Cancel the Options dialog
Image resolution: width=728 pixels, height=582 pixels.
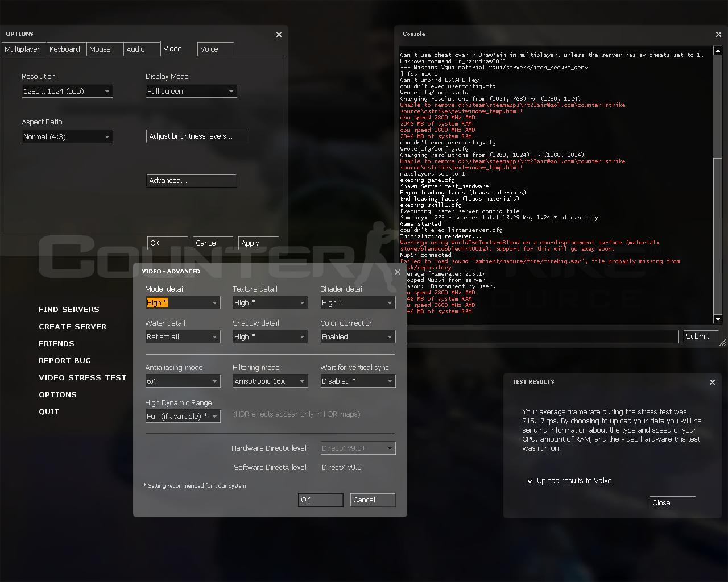coord(213,243)
